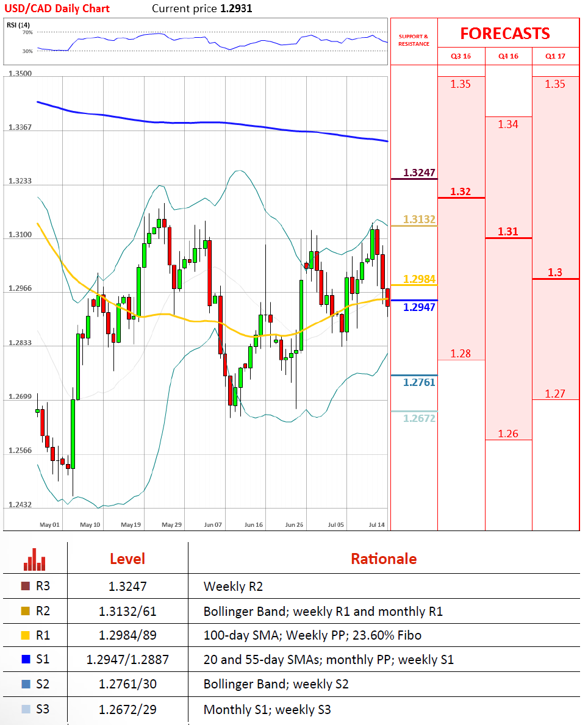The height and width of the screenshot is (725, 588).
Task: Select the 1.2761 support level label
Action: (419, 382)
